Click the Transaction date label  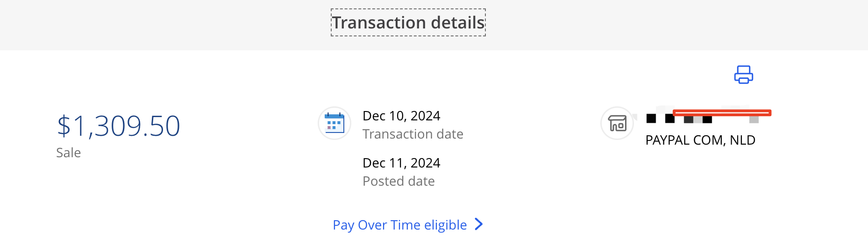click(413, 134)
